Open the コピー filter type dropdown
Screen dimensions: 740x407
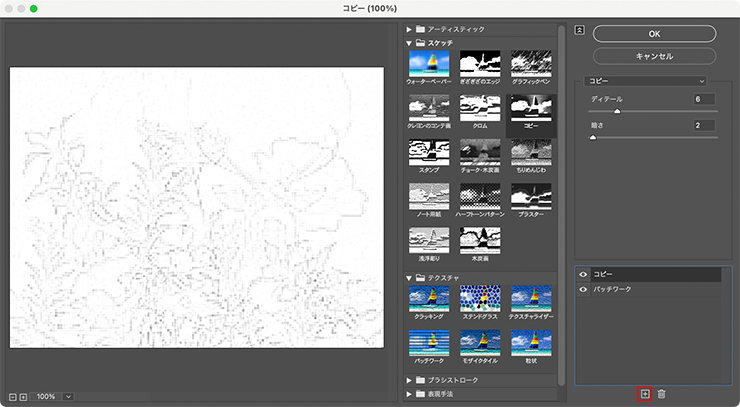tap(648, 80)
